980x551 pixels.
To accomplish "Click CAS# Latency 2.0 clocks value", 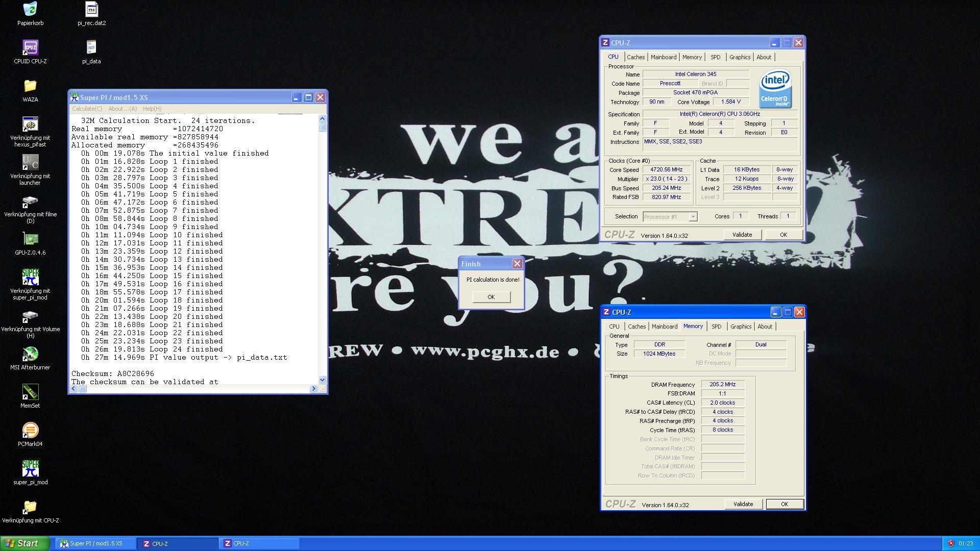I will (722, 403).
